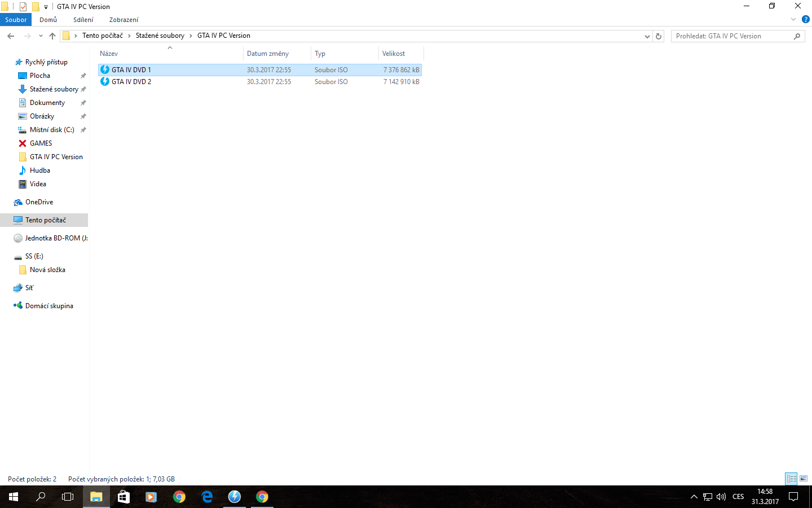Click New folder icon in quick access toolbar

point(36,7)
